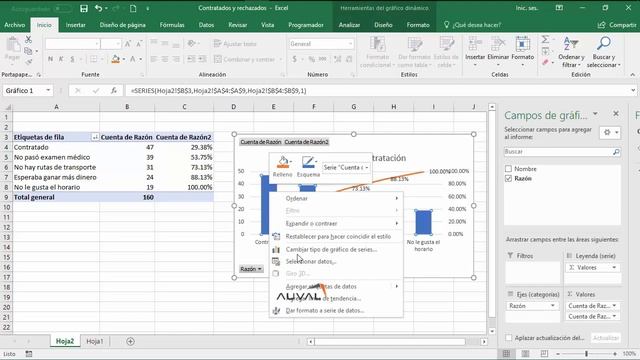Click Cuenta de Razón2 chart field button
The image size is (640, 360).
pyautogui.click(x=306, y=142)
